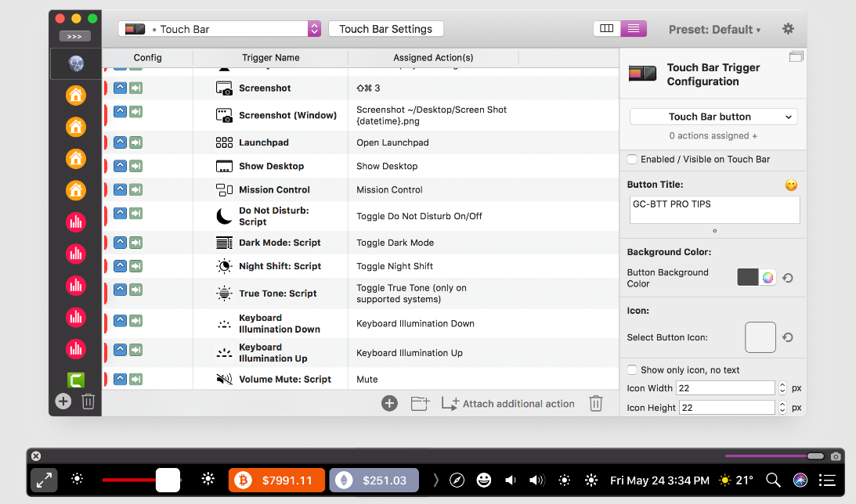Reset the selected button icon
The image size is (856, 504).
pos(788,337)
